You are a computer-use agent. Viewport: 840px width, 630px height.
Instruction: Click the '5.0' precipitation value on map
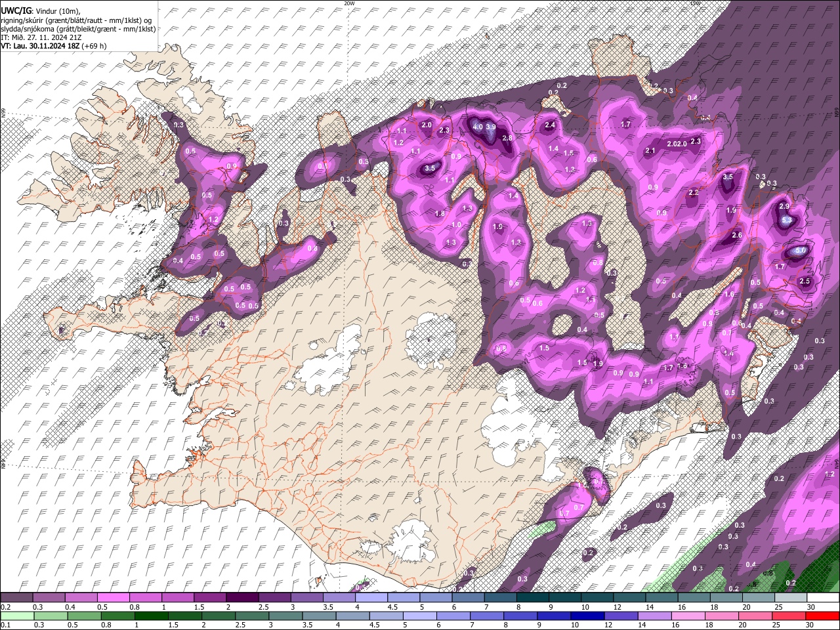click(x=800, y=251)
